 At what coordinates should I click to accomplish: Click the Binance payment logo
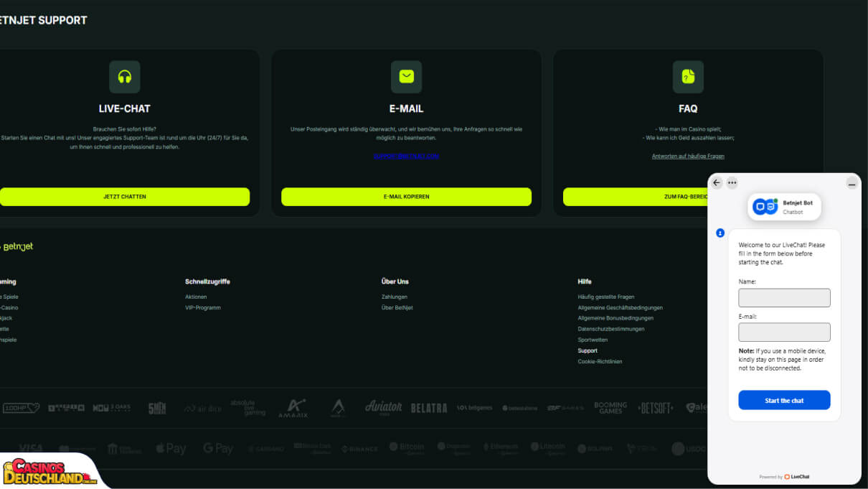pyautogui.click(x=359, y=449)
